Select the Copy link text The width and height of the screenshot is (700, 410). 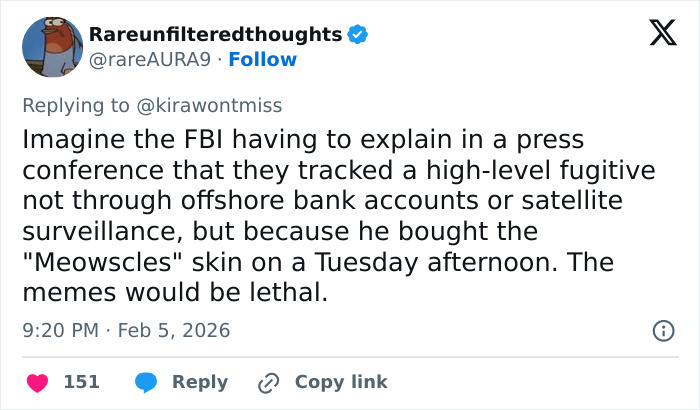click(341, 382)
